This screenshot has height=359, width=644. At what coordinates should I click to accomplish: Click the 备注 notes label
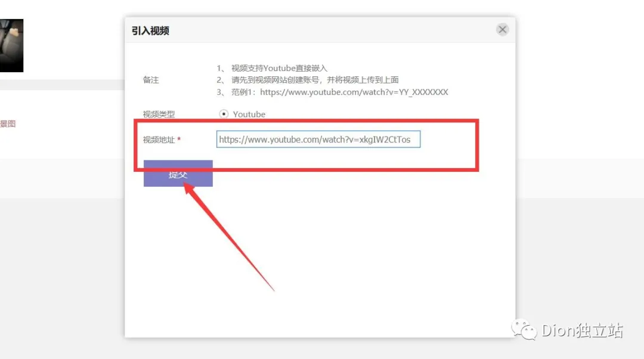pos(150,79)
